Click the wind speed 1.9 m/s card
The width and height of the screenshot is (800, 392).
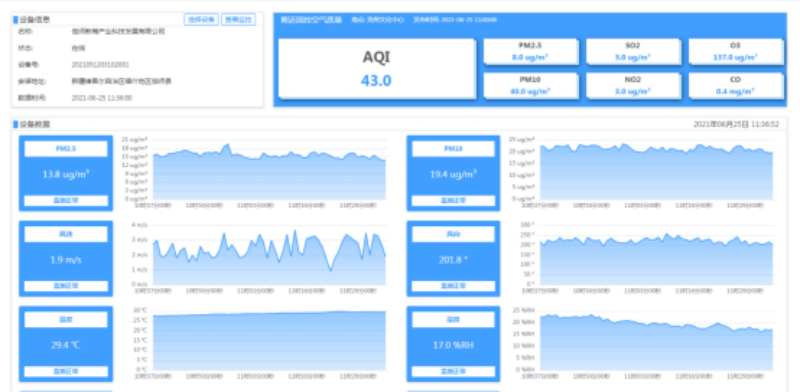[x=66, y=258]
